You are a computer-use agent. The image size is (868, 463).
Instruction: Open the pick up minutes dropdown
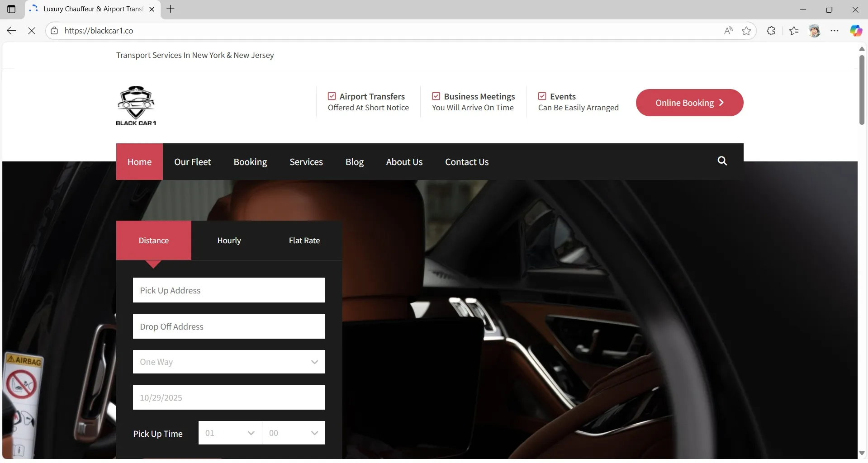point(294,433)
